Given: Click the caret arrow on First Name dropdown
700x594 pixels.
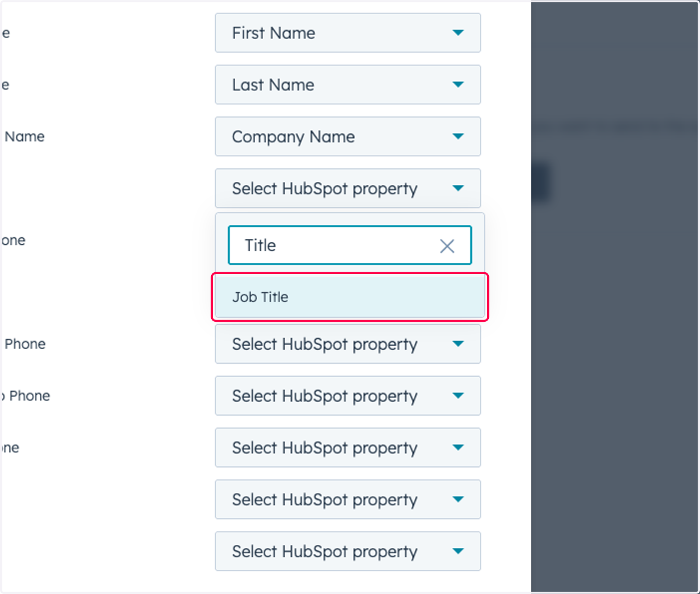Looking at the screenshot, I should pyautogui.click(x=459, y=33).
